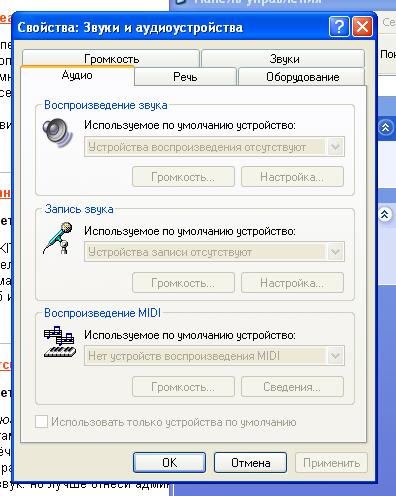396x496 pixels.
Task: Click the microphone icon in Запись звука
Action: coord(58,238)
